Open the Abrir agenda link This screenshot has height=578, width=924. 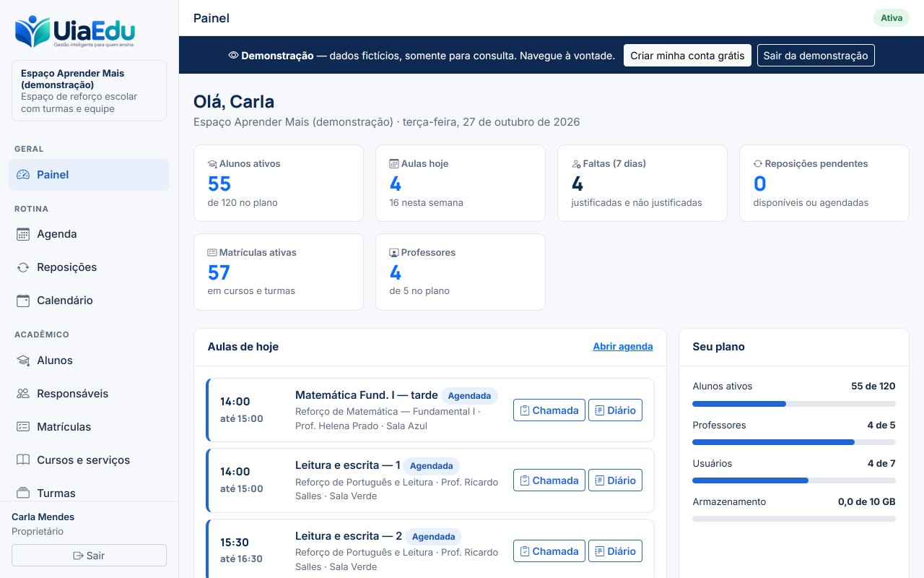pyautogui.click(x=623, y=347)
